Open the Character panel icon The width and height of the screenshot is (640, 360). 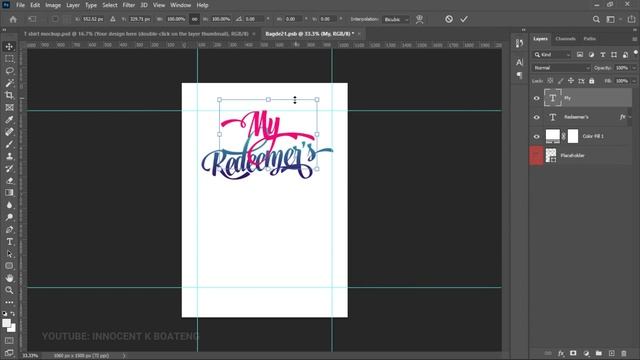(x=519, y=62)
